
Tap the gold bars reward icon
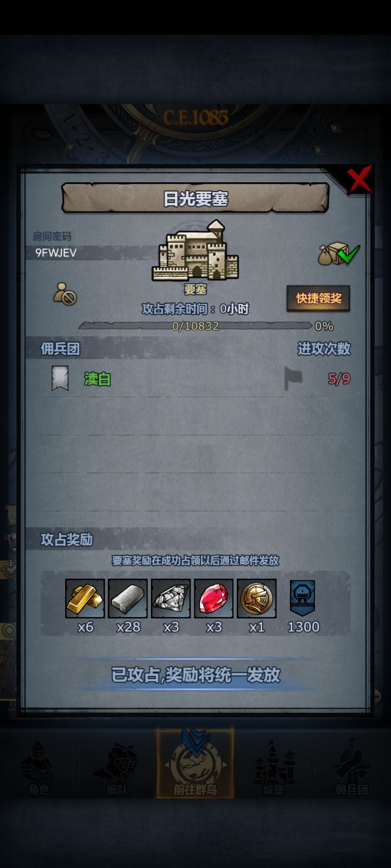coord(85,598)
